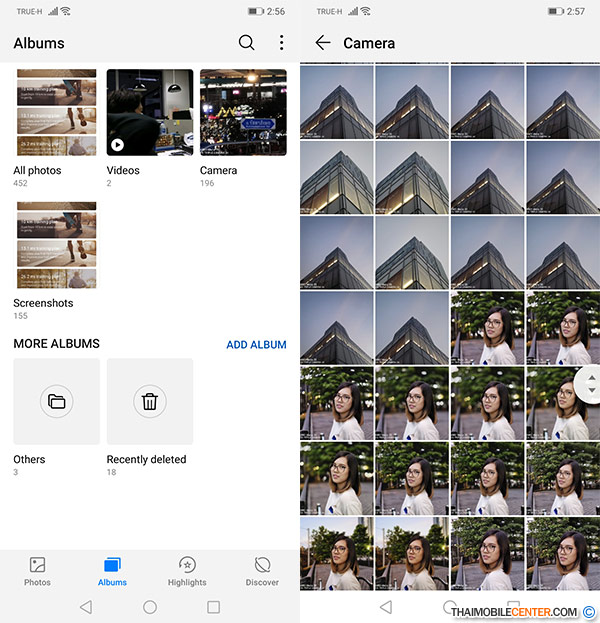
Task: Click the "Others" album label
Action: click(29, 459)
